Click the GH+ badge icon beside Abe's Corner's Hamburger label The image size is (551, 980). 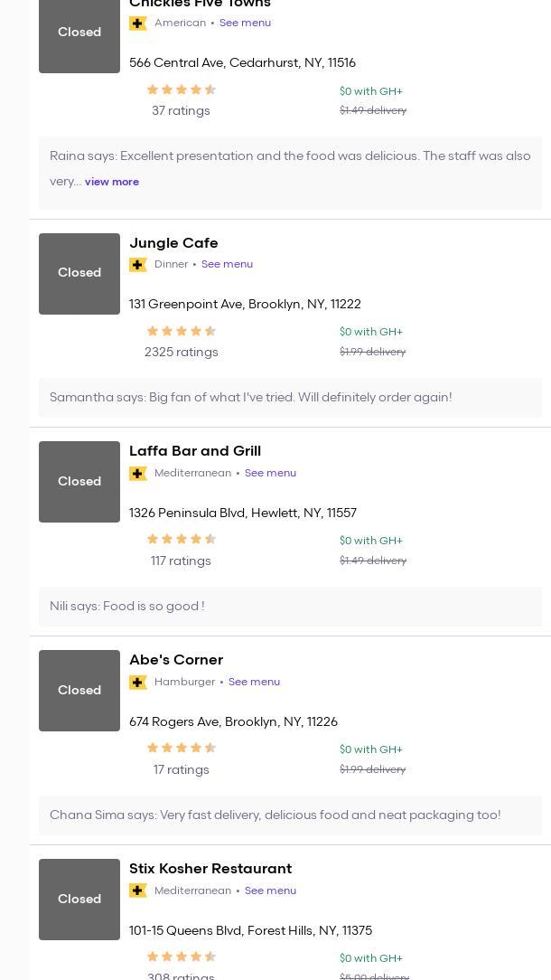138,683
